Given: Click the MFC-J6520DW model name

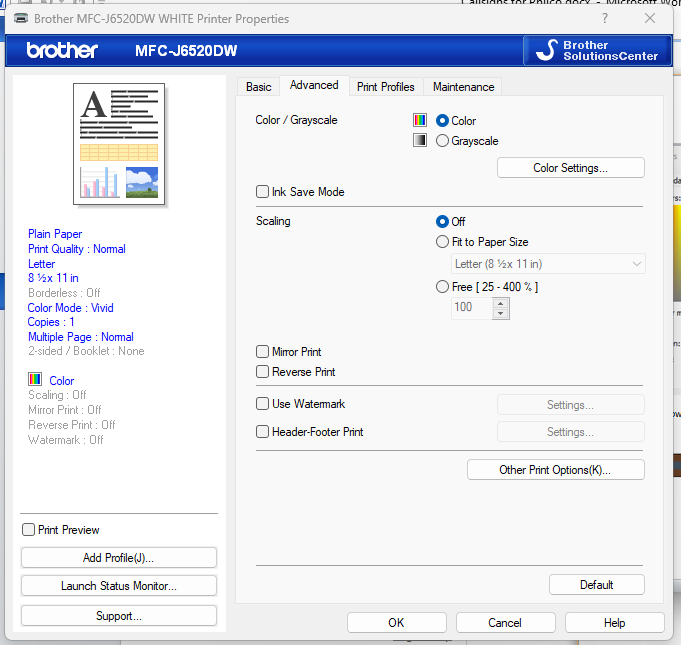Looking at the screenshot, I should pyautogui.click(x=186, y=51).
